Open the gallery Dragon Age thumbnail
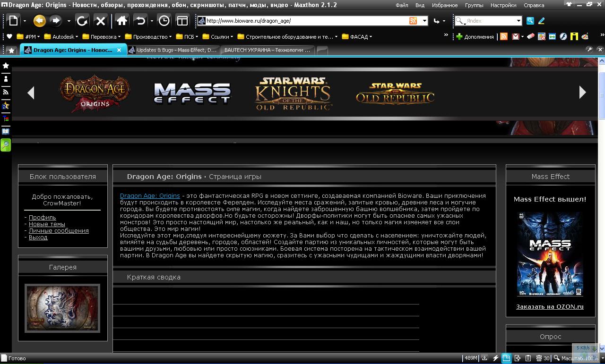605x364 pixels. pos(62,308)
